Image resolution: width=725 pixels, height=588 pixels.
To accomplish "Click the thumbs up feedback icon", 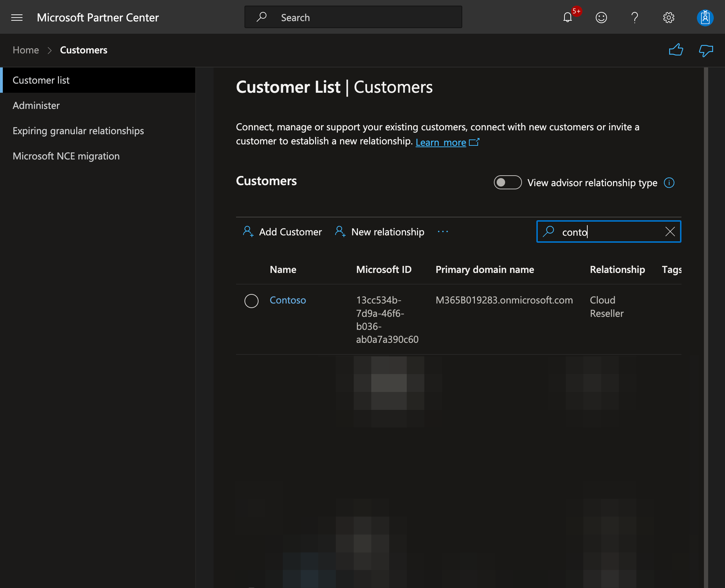I will 676,50.
